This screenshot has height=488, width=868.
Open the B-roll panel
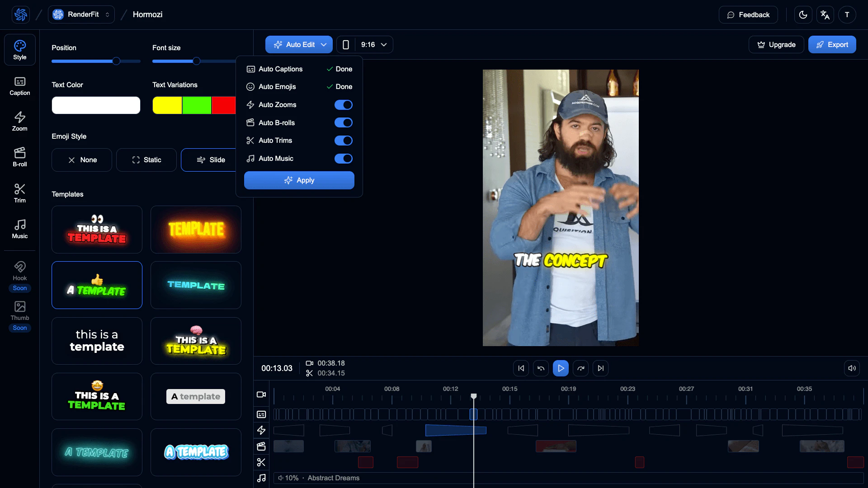point(19,157)
